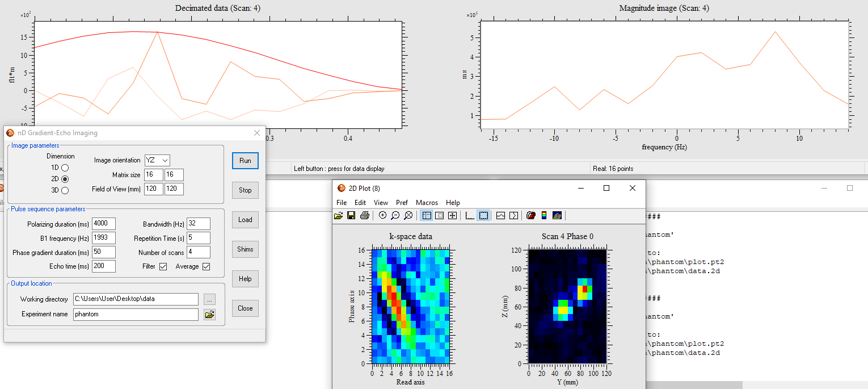Open the Pref menu

402,202
